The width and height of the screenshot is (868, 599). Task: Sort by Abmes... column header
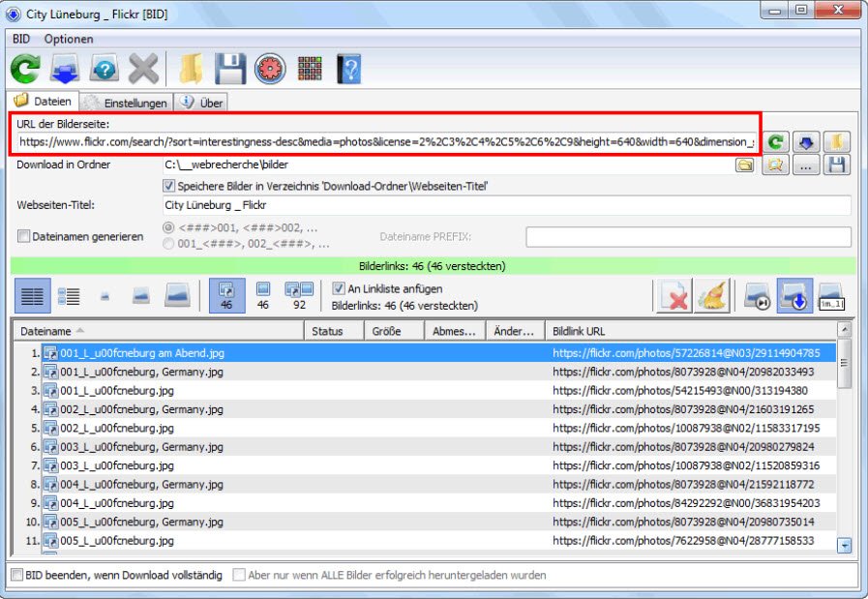(455, 331)
